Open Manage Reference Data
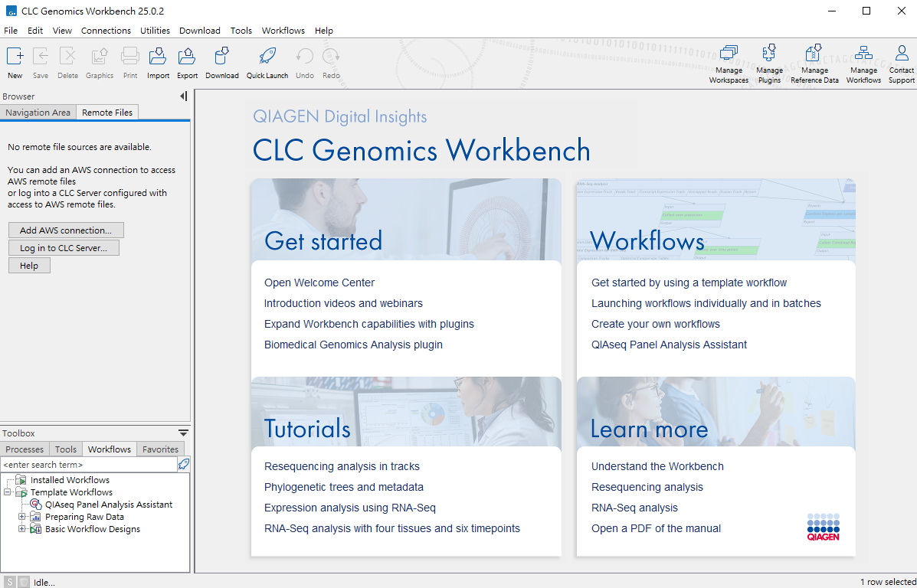 [x=814, y=53]
